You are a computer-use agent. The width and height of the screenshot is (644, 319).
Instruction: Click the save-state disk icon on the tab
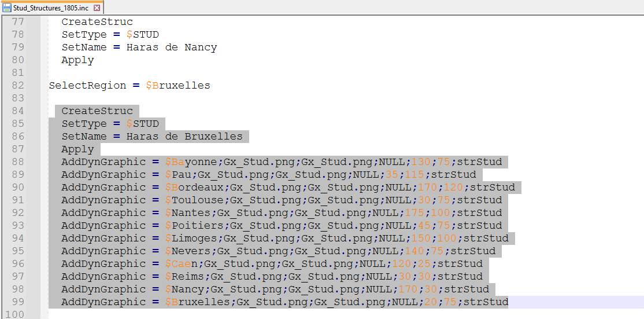[7, 8]
